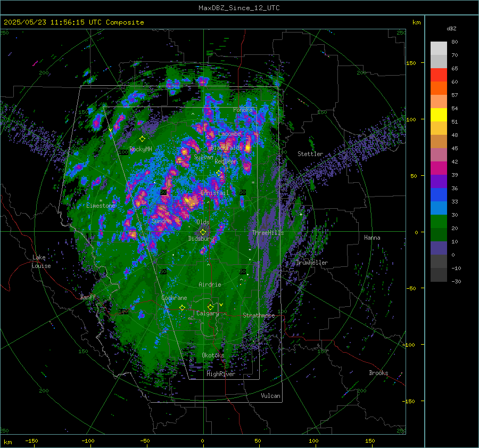This screenshot has width=479, height=448.
Task: Select the orange 57-60 dBZ legend swatch
Action: 439,88
